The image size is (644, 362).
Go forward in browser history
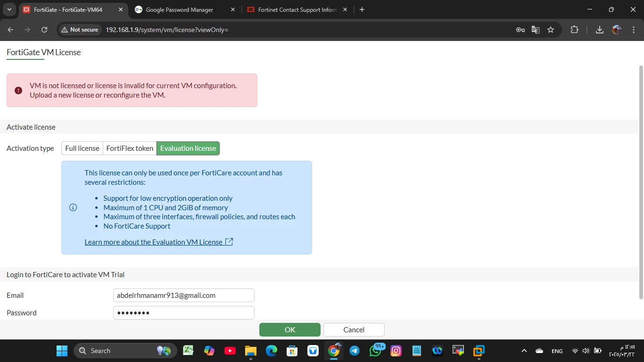click(x=27, y=30)
